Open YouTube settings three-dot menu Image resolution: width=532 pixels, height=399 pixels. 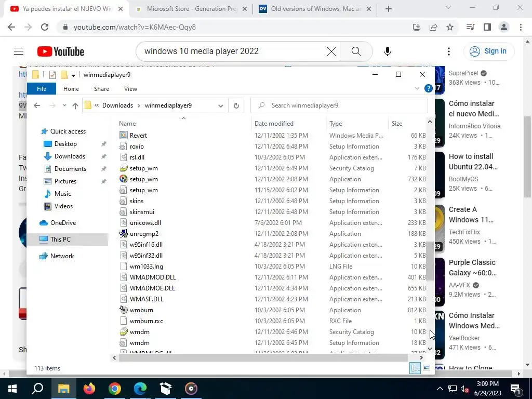pyautogui.click(x=448, y=51)
